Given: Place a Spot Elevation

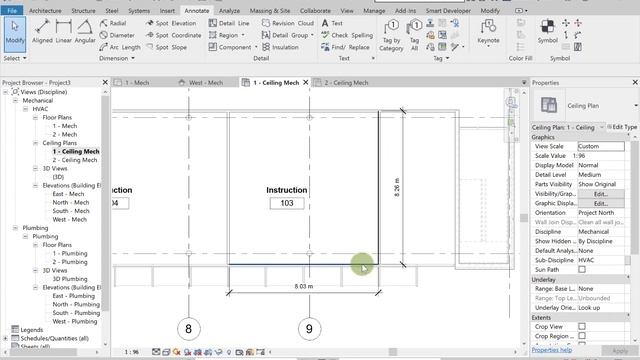Looking at the screenshot, I should [171, 23].
